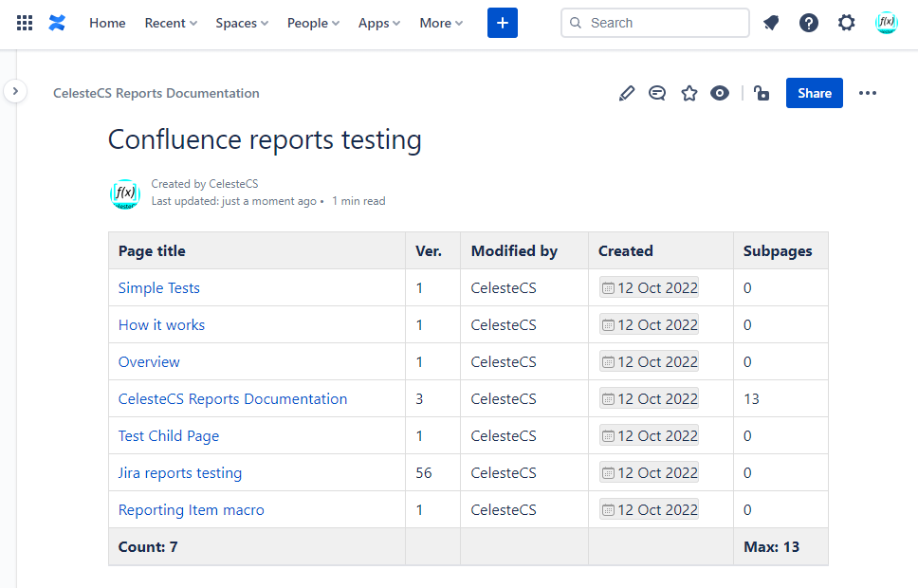This screenshot has width=918, height=588.
Task: Click the Created column header
Action: (661, 250)
